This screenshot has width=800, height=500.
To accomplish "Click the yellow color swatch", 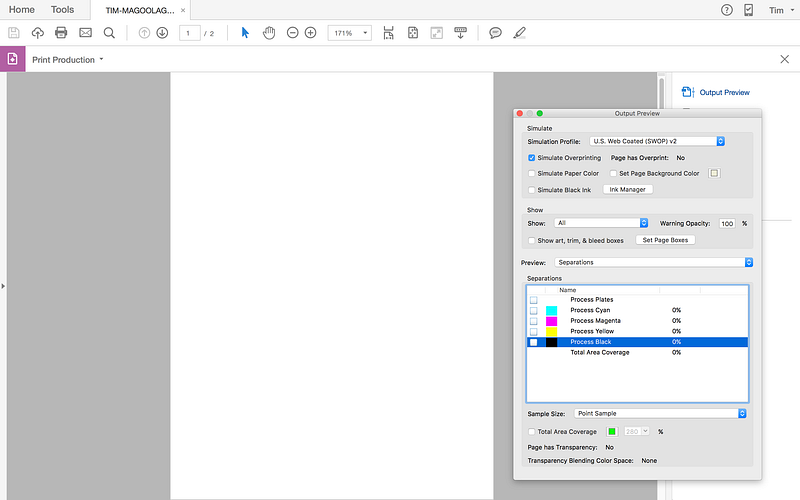I will (x=552, y=332).
